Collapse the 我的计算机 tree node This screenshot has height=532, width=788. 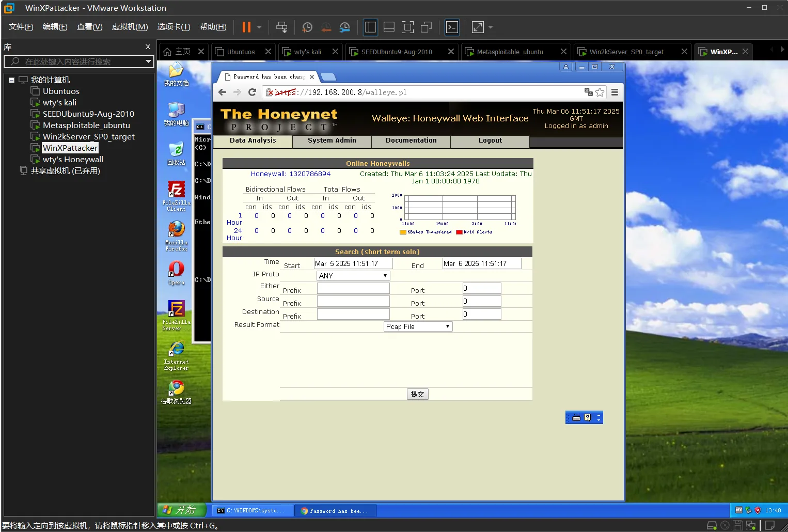pyautogui.click(x=11, y=80)
